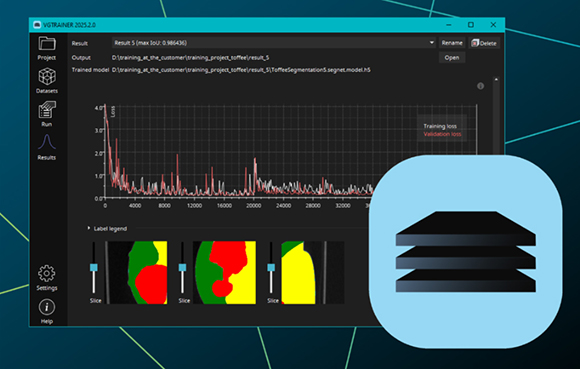
Task: Open the Project section in sidebar
Action: 47,48
